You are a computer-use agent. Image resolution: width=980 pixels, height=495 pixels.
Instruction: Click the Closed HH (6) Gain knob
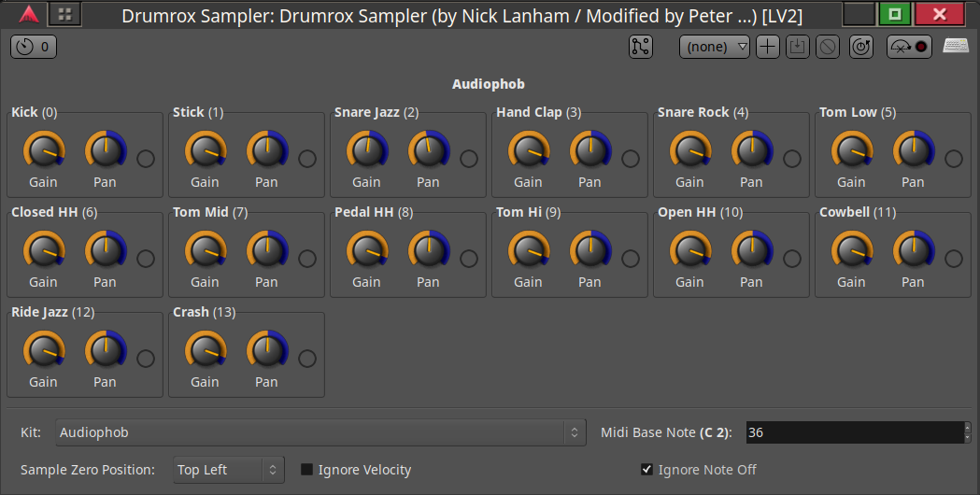(x=44, y=250)
